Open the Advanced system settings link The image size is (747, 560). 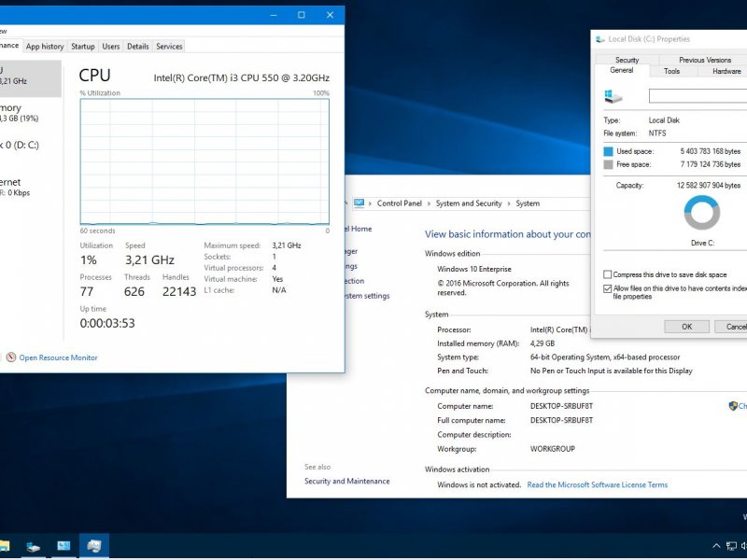coord(367,296)
